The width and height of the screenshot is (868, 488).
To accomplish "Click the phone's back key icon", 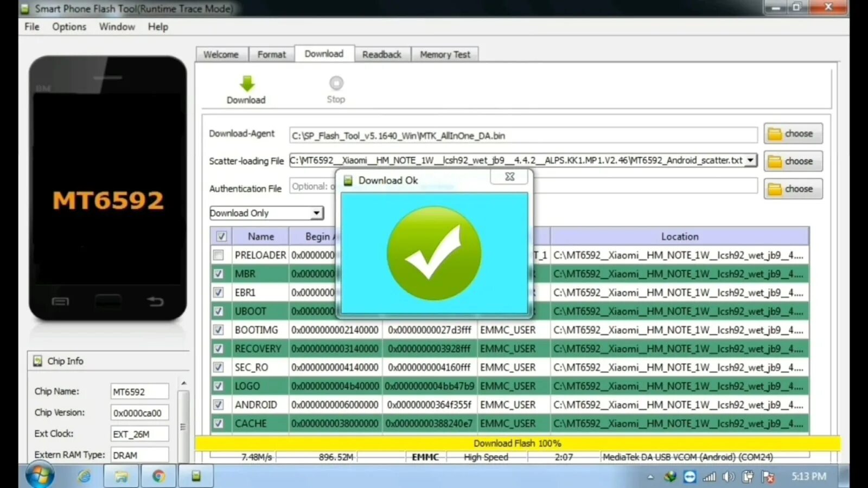I will 155,301.
